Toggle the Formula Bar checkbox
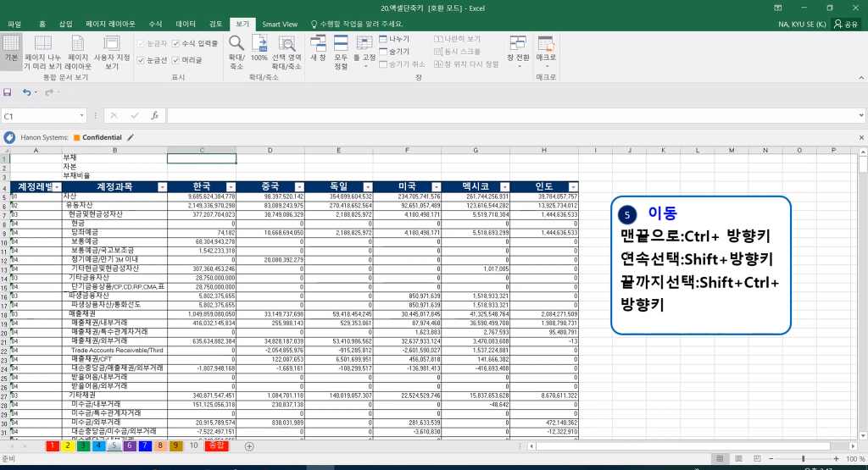Screen dimensions: 868x470 pyautogui.click(x=176, y=43)
